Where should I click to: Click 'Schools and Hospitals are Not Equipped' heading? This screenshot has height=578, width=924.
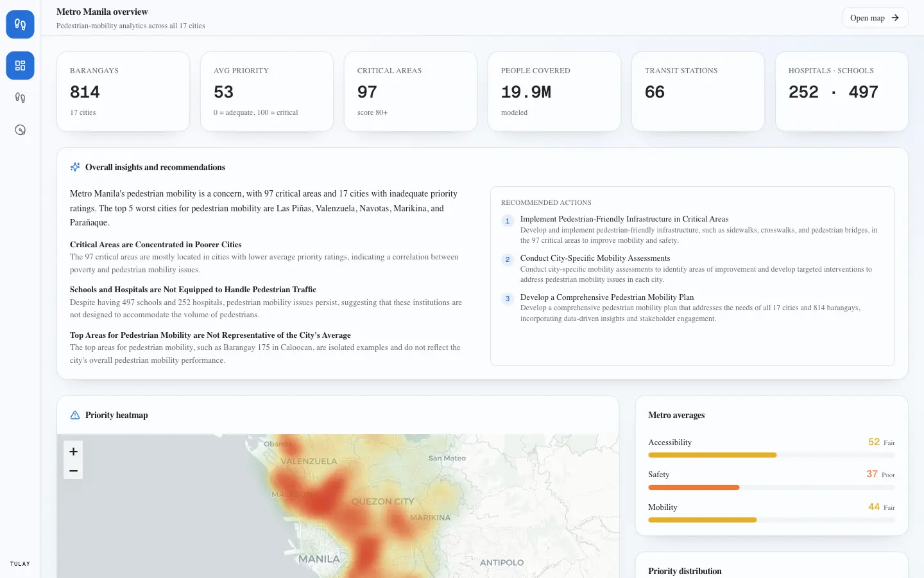click(x=193, y=290)
